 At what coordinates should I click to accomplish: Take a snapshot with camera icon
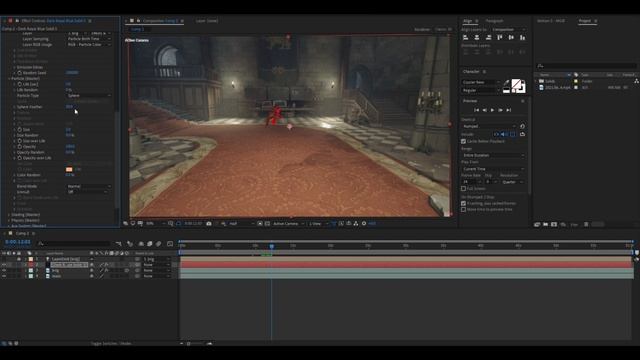coord(209,224)
